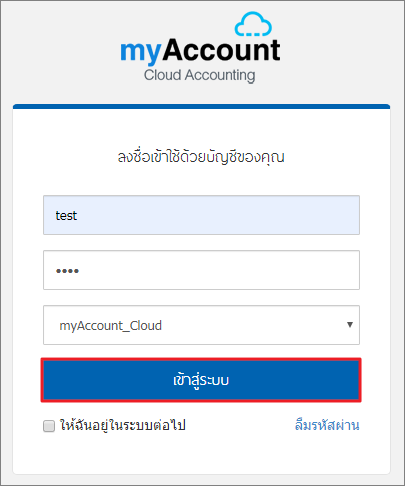The height and width of the screenshot is (486, 405).
Task: Click the blue bar atop the login card
Action: pos(201,106)
